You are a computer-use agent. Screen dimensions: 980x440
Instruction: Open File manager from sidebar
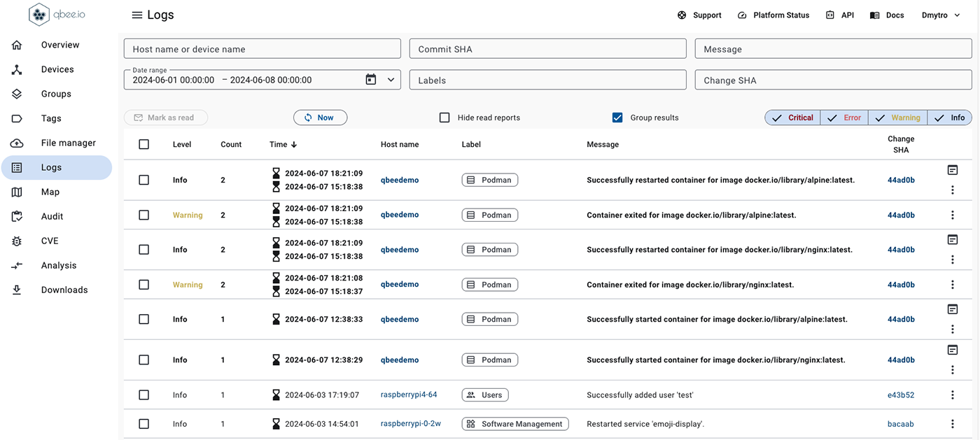pyautogui.click(x=57, y=143)
